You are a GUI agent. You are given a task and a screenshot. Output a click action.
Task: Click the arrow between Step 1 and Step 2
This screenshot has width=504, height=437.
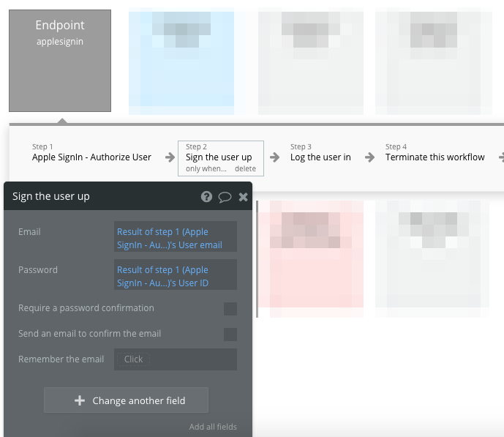[x=170, y=157]
